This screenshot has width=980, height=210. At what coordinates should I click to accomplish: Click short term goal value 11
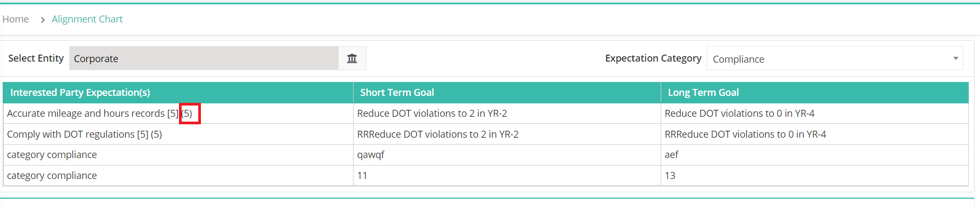coord(362,176)
